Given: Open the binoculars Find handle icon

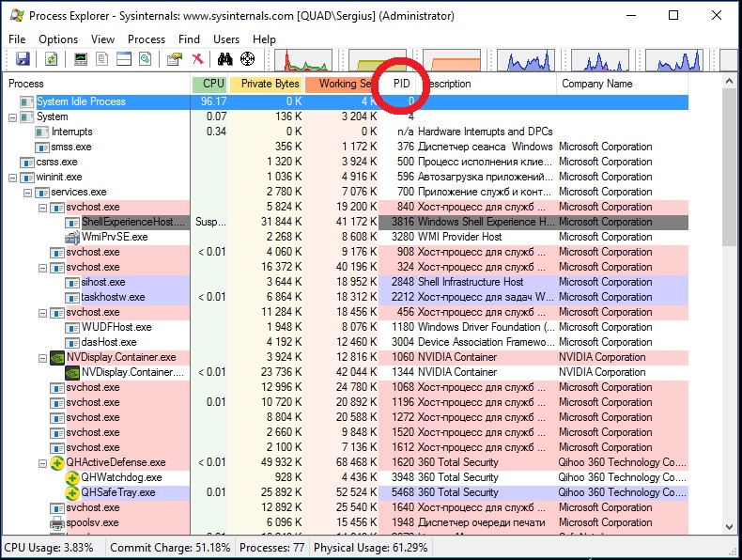Looking at the screenshot, I should [x=224, y=58].
